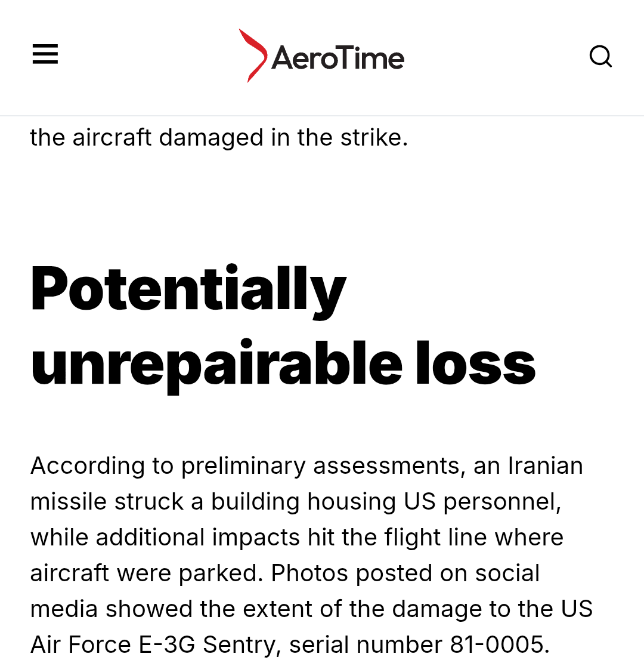The image size is (644, 660).
Task: Click the words "Air Force" in the last line
Action: (x=81, y=644)
